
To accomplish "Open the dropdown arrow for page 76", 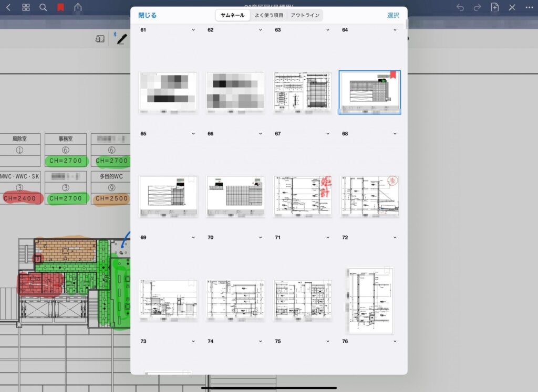I will coord(395,342).
